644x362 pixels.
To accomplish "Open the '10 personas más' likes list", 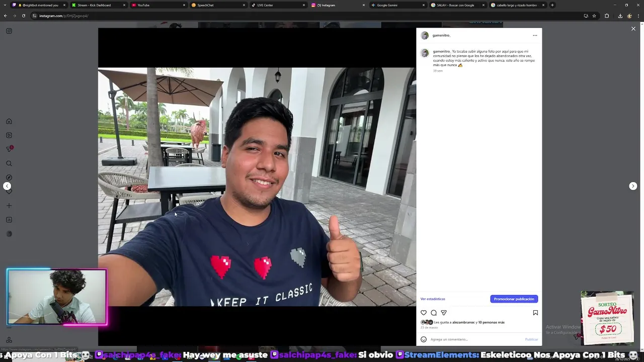I will pos(492,322).
